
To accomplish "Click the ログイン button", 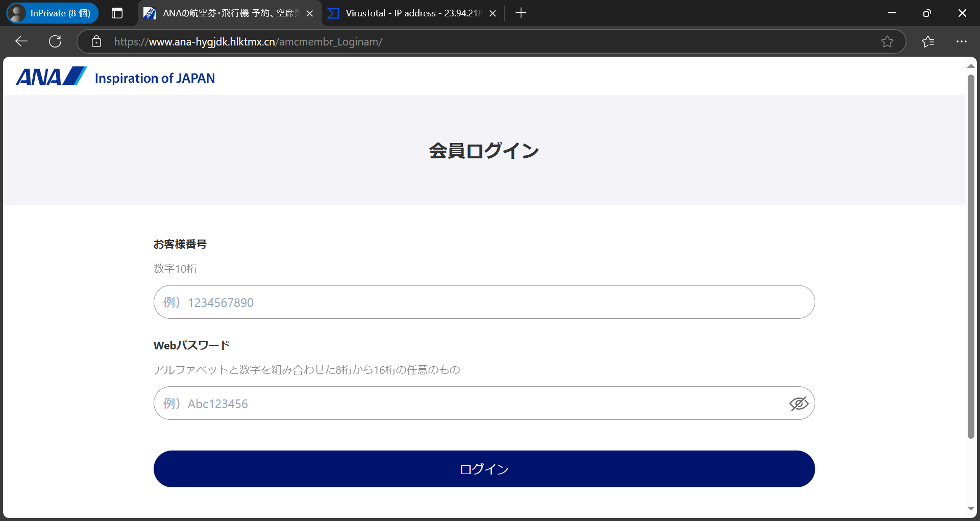I will (x=484, y=469).
